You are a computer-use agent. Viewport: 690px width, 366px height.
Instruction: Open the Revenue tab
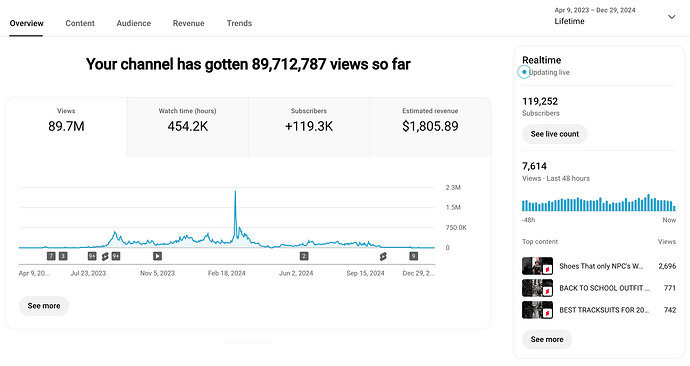pos(188,23)
